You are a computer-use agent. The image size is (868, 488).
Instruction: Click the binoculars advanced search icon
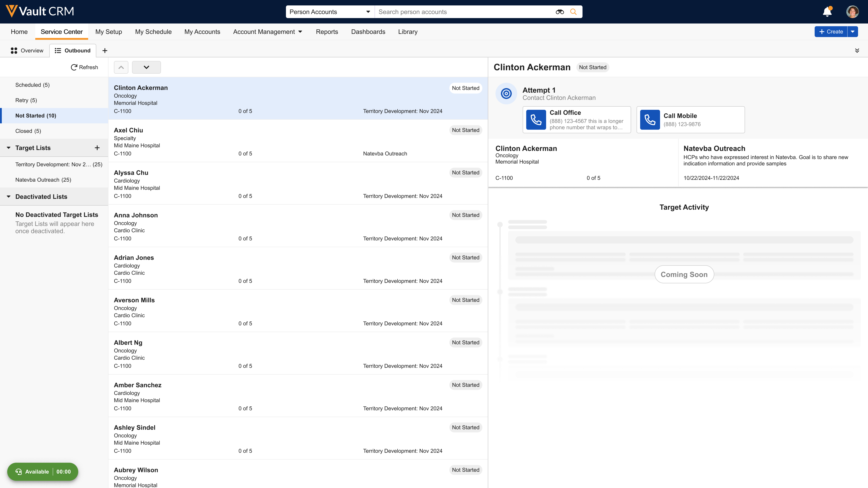tap(560, 12)
